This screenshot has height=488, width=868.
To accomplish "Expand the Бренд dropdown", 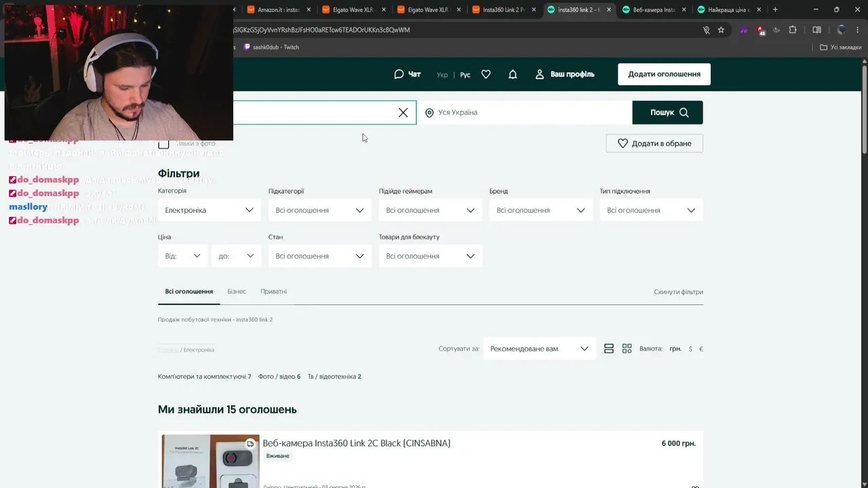I will (540, 210).
